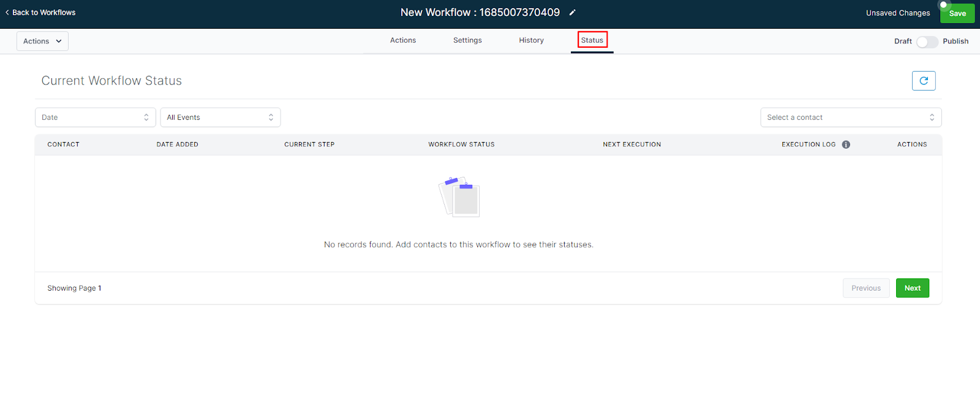Save the workflow changes
Viewport: 980px width, 413px height.
(x=957, y=13)
